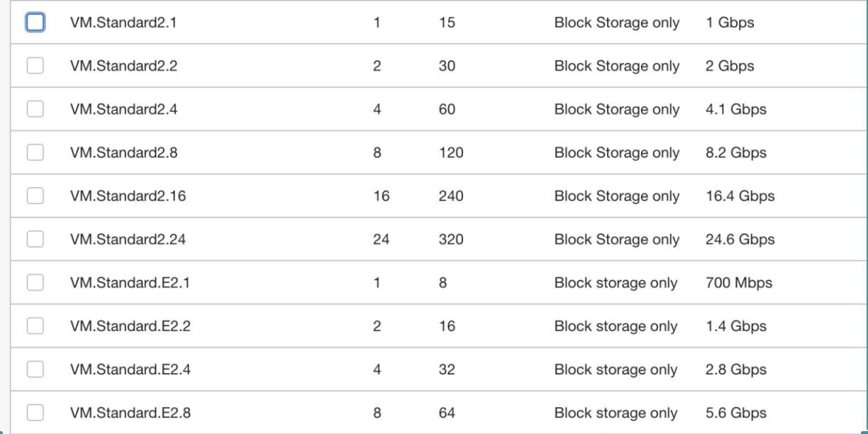Click the VM.Standard2.16 shape name
Screen dimensions: 868x434
[x=127, y=196]
